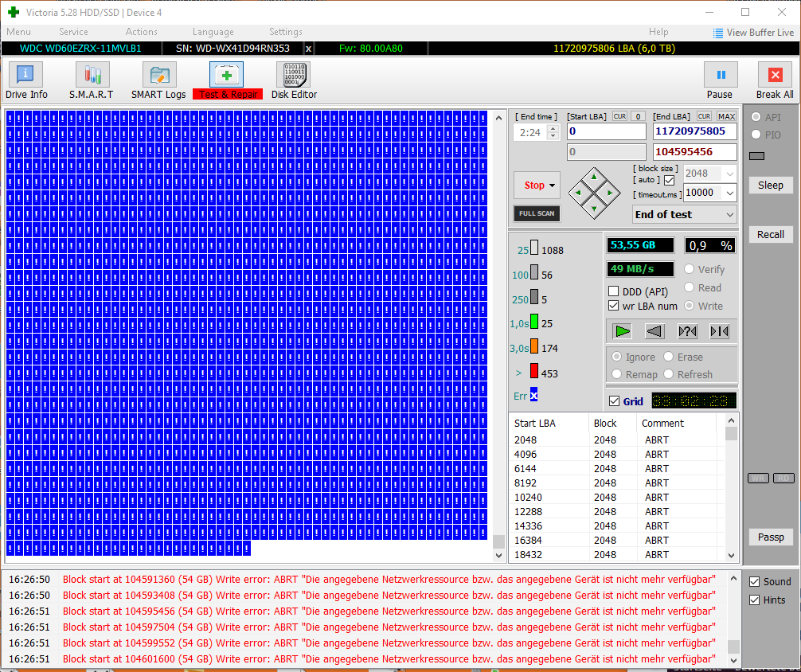This screenshot has width=801, height=672.
Task: Select the Refresh radio button
Action: tap(668, 374)
